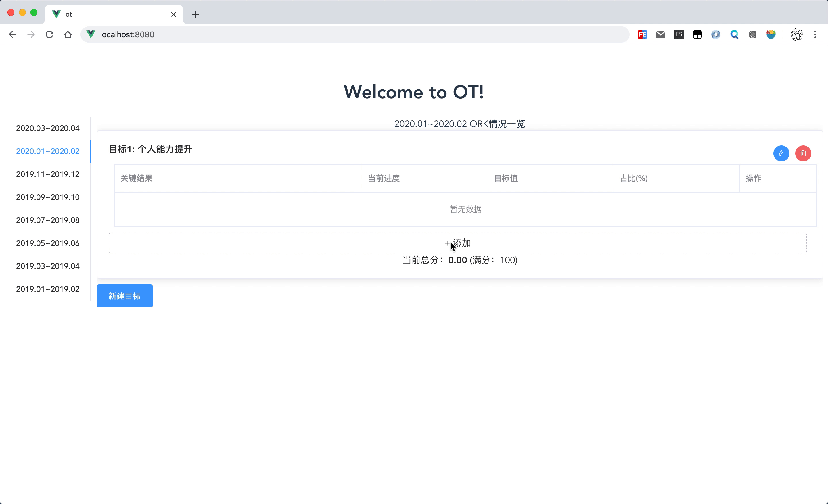Click the dashed +添加 button
Viewport: 828px width, 504px height.
tap(457, 243)
